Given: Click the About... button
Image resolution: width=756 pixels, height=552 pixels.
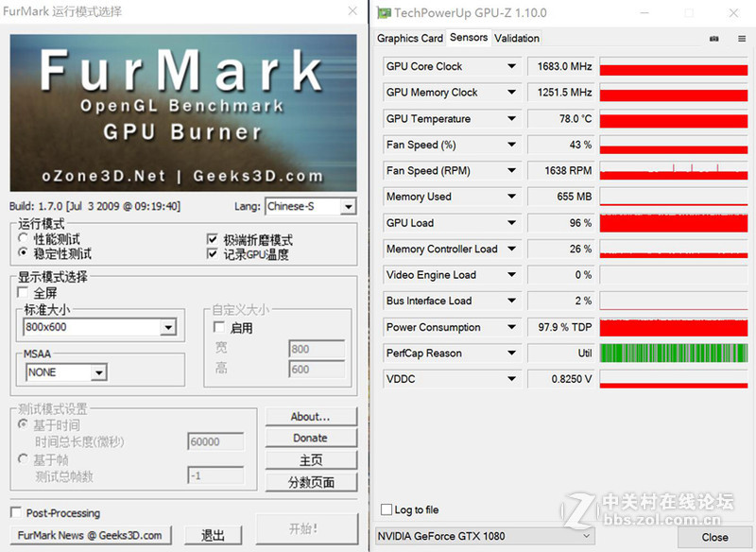Looking at the screenshot, I should click(x=311, y=417).
